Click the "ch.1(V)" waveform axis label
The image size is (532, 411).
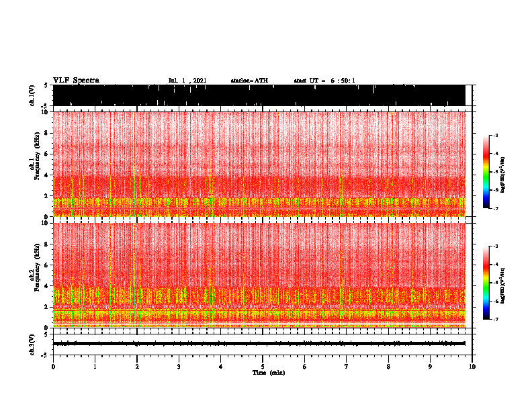point(32,95)
